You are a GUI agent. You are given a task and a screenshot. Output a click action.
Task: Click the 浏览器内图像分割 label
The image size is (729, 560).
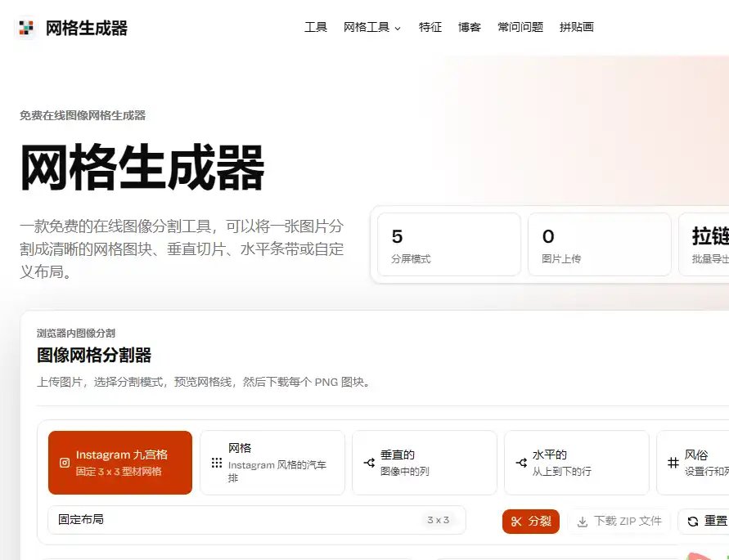tap(76, 334)
